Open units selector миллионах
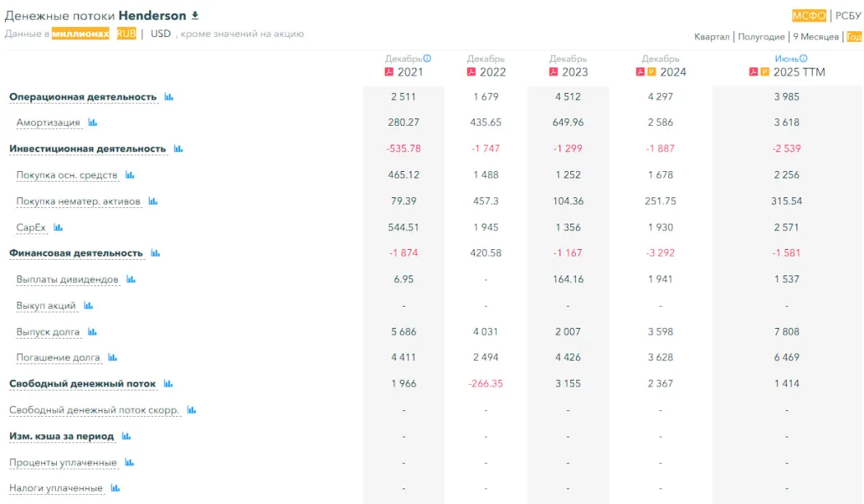This screenshot has width=864, height=504. 80,34
